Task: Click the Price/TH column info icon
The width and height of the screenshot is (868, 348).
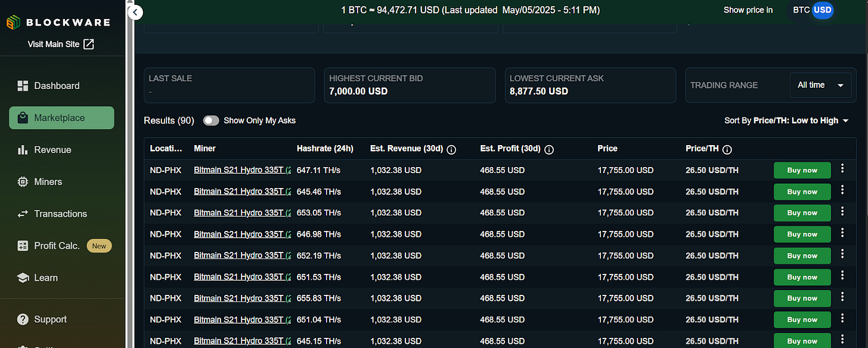Action: [727, 149]
